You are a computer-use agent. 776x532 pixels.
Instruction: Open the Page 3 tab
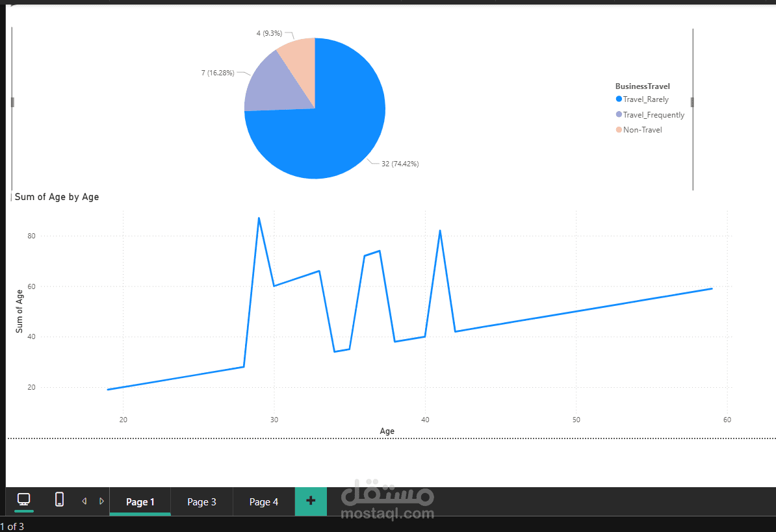coord(202,502)
